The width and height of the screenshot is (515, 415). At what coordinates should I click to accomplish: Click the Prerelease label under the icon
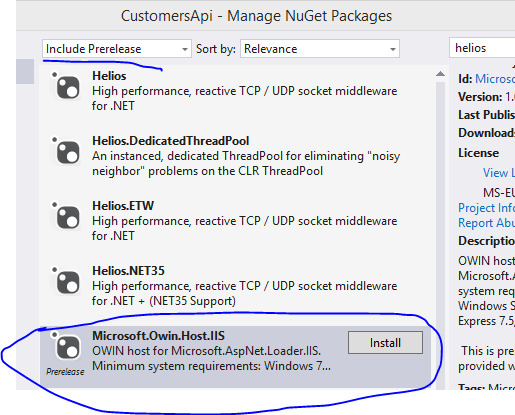[x=65, y=372]
